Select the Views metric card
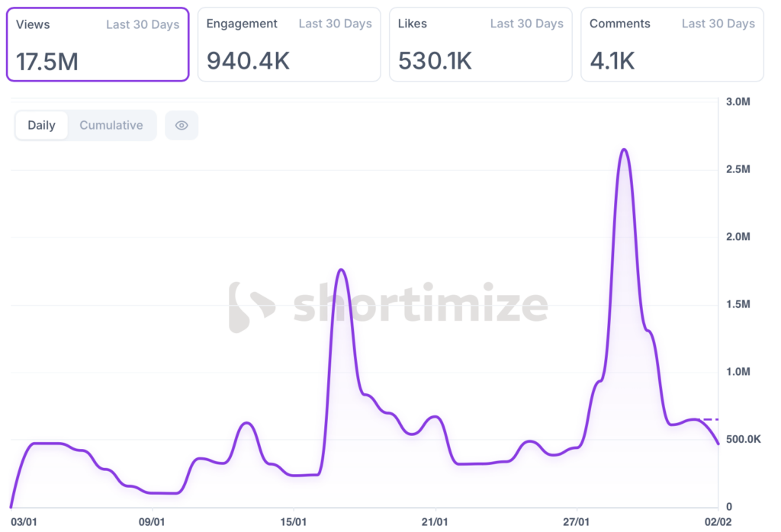781x532 pixels. (98, 44)
